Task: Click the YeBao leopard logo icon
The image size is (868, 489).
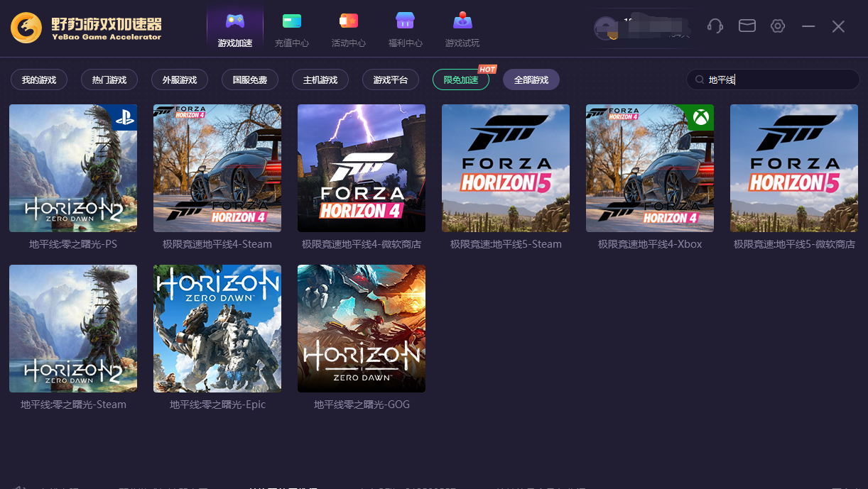Action: (26, 27)
